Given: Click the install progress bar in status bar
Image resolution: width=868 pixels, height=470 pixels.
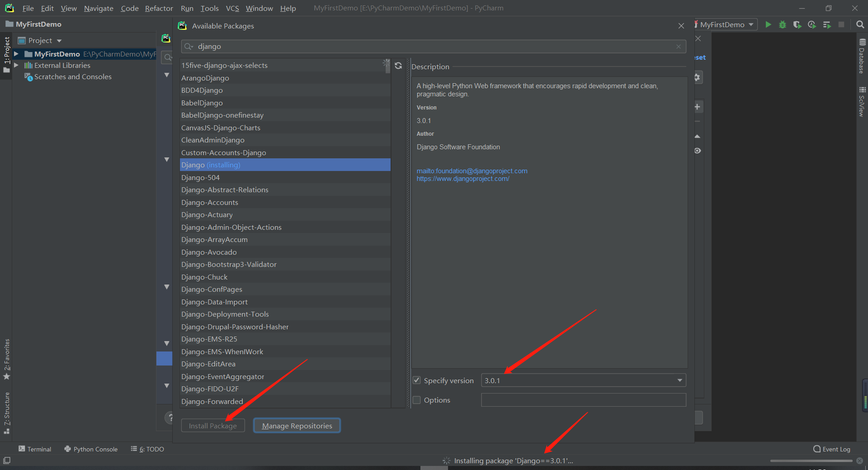Looking at the screenshot, I should pyautogui.click(x=811, y=461).
